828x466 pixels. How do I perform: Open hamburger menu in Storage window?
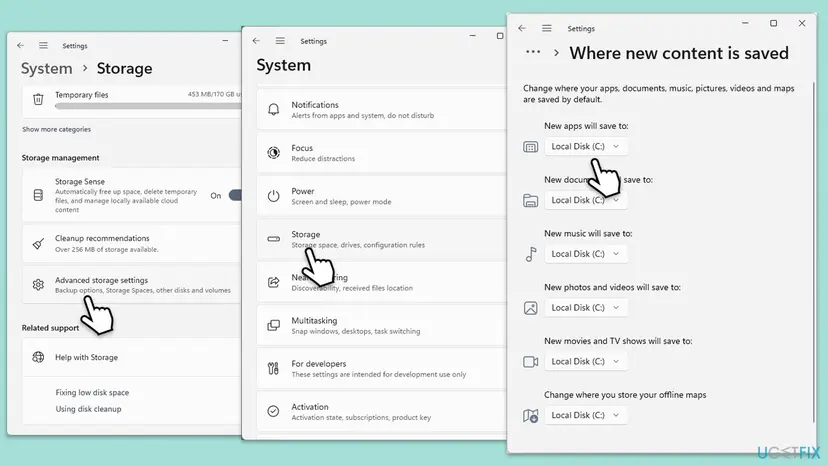43,45
